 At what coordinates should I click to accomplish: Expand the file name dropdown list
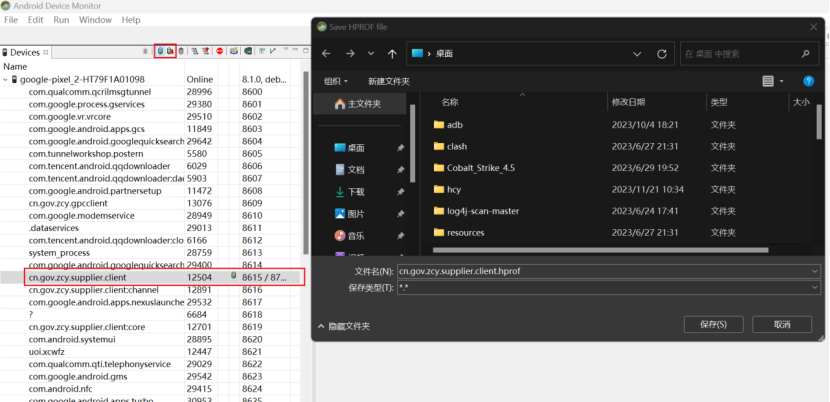point(817,270)
